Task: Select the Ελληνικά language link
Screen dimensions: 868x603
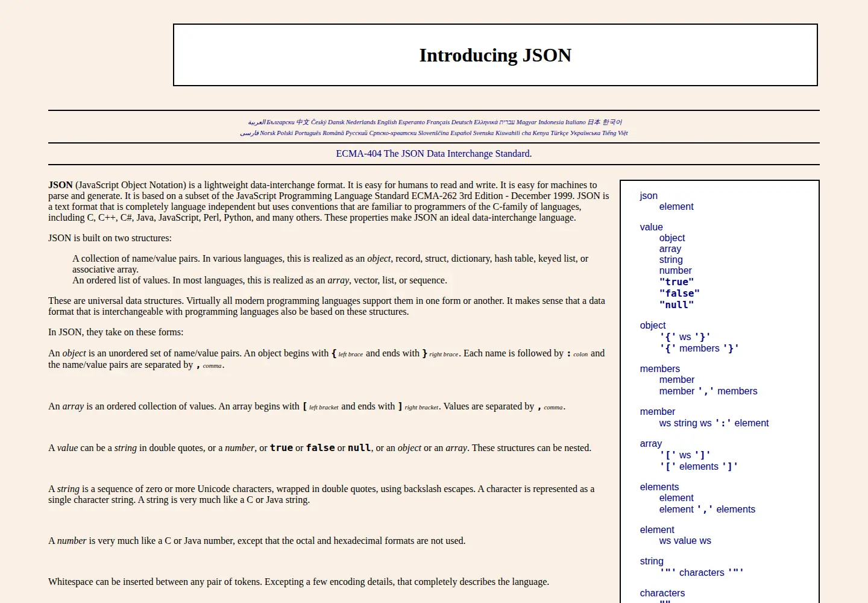Action: pos(486,122)
